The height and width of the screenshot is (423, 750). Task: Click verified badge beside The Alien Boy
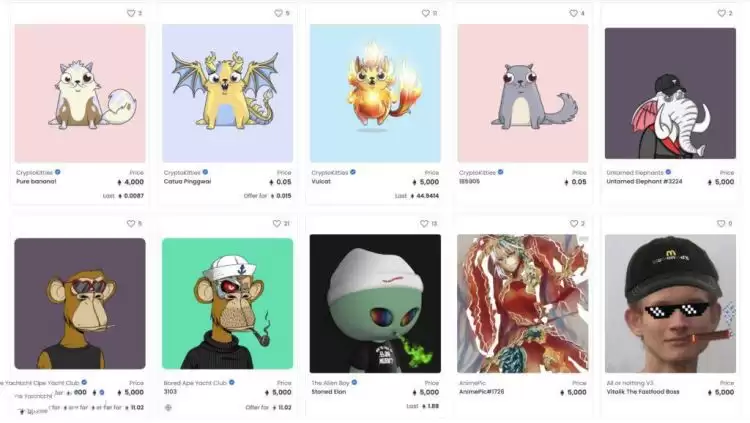[354, 382]
